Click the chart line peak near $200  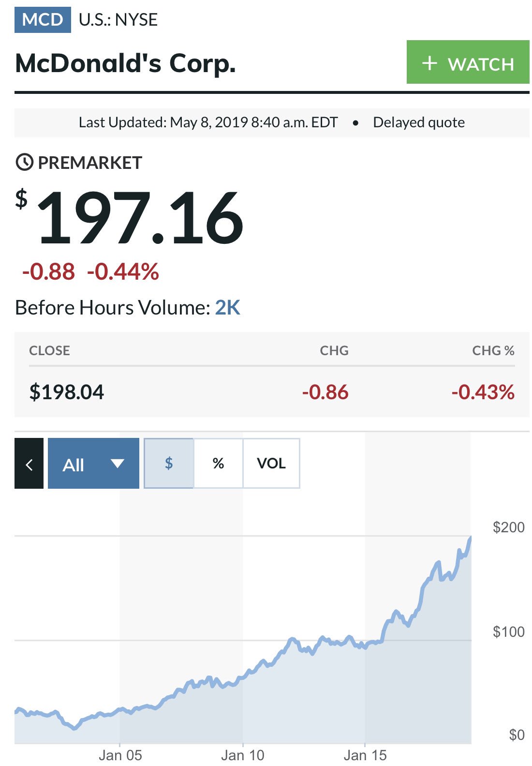tap(470, 538)
